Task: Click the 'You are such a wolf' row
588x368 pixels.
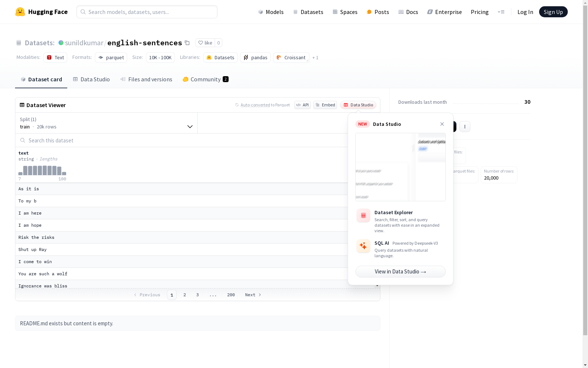Action: tap(182, 274)
